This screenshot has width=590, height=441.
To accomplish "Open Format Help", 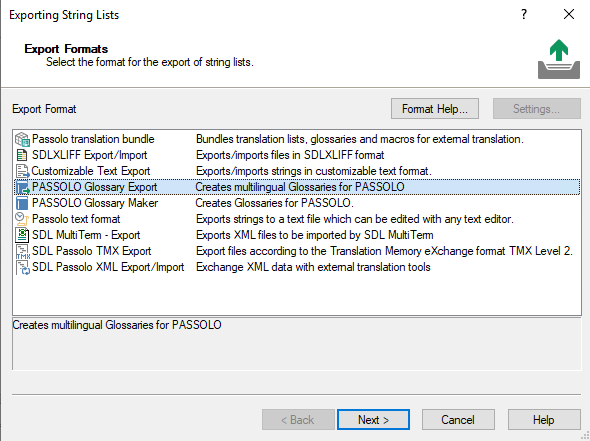I will point(435,109).
